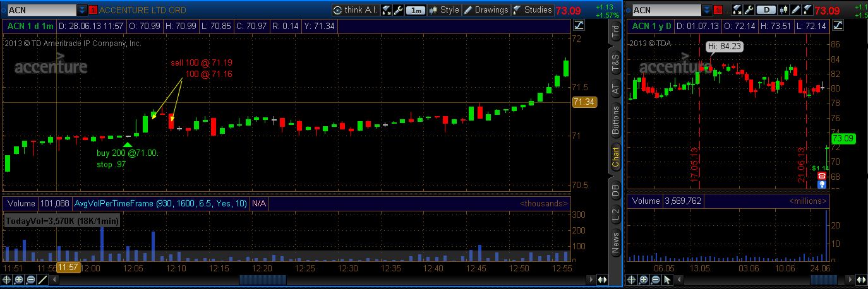This screenshot has height=289, width=868.
Task: Click the Hi: 84.23 price bubble
Action: click(x=724, y=46)
